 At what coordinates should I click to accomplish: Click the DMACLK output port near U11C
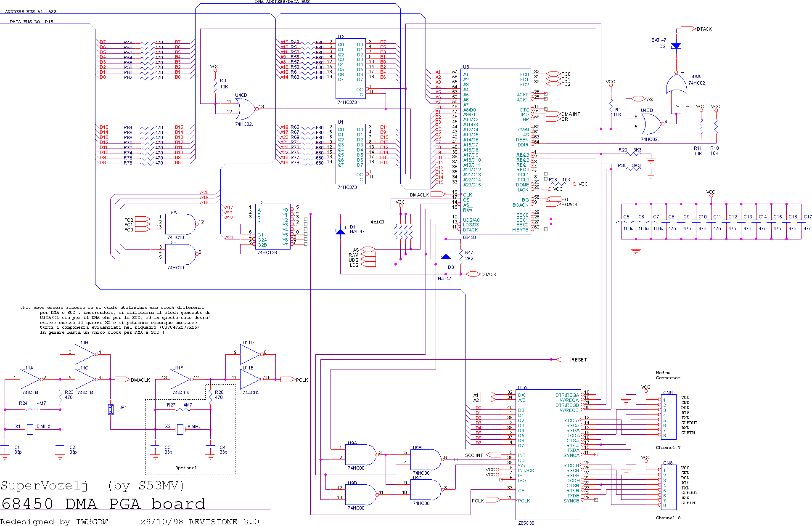pyautogui.click(x=122, y=380)
